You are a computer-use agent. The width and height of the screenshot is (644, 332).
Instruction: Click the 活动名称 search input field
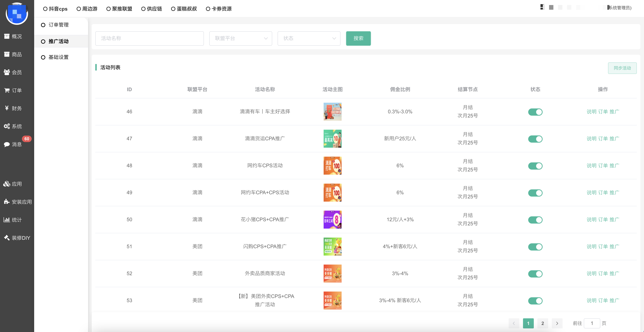click(x=149, y=38)
